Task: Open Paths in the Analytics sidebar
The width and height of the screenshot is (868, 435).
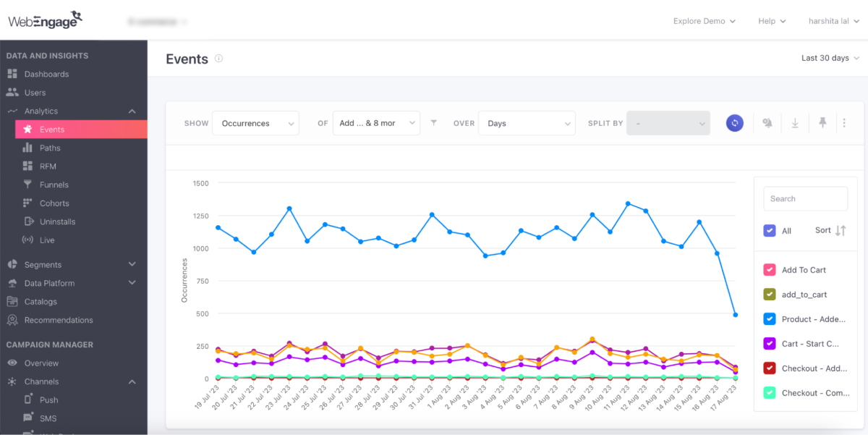Action: coord(50,148)
